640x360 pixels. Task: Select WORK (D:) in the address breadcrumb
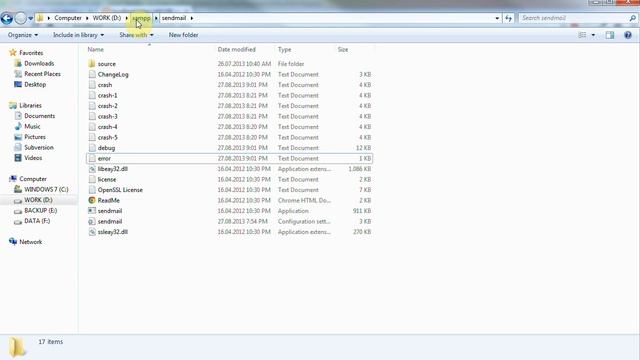107,18
